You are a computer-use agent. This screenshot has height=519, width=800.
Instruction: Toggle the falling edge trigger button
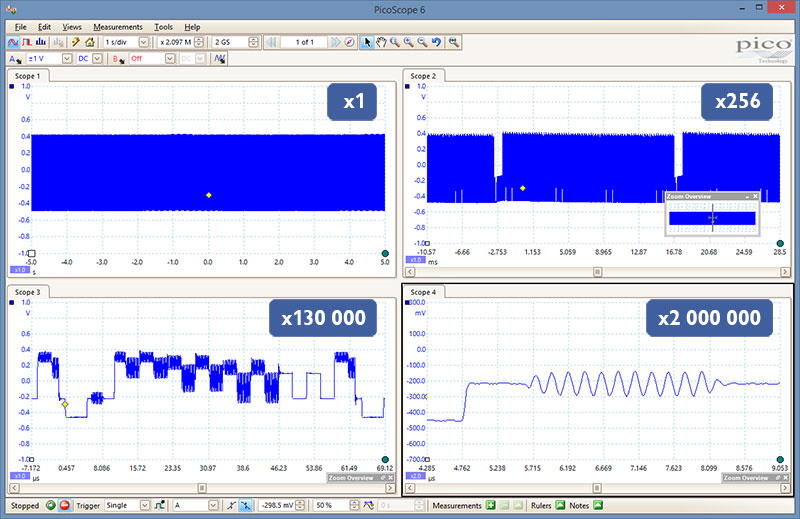pyautogui.click(x=246, y=506)
